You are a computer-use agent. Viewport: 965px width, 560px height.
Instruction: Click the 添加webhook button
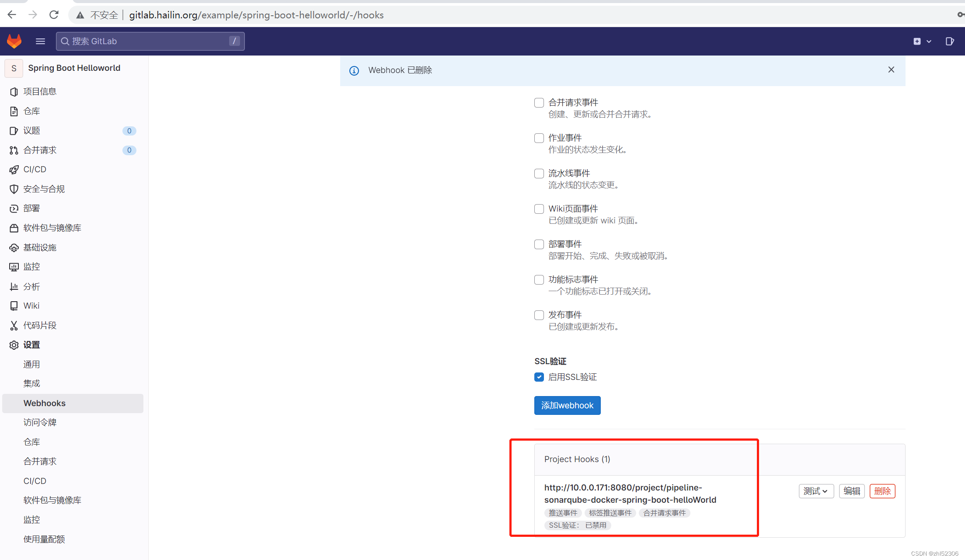tap(567, 405)
